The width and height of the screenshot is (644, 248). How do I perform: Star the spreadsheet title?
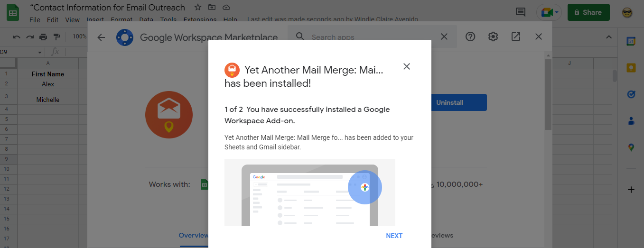click(x=197, y=8)
